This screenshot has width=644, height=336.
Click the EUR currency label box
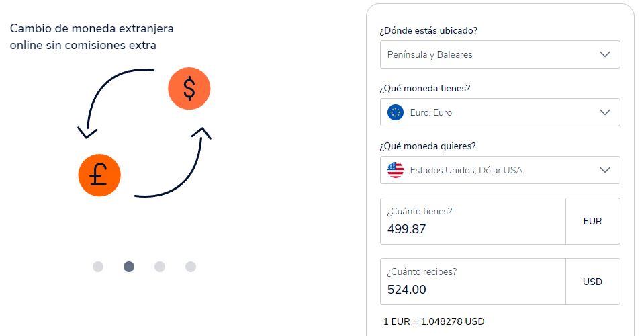[x=592, y=221]
